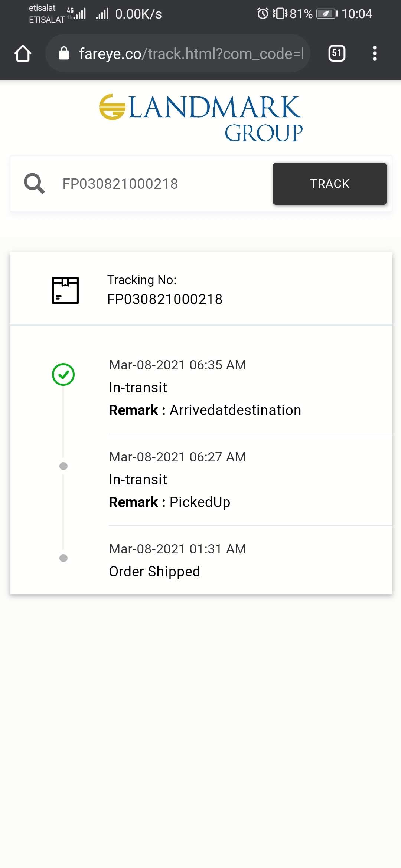401x868 pixels.
Task: Select the PickedUp timeline dot
Action: [63, 466]
